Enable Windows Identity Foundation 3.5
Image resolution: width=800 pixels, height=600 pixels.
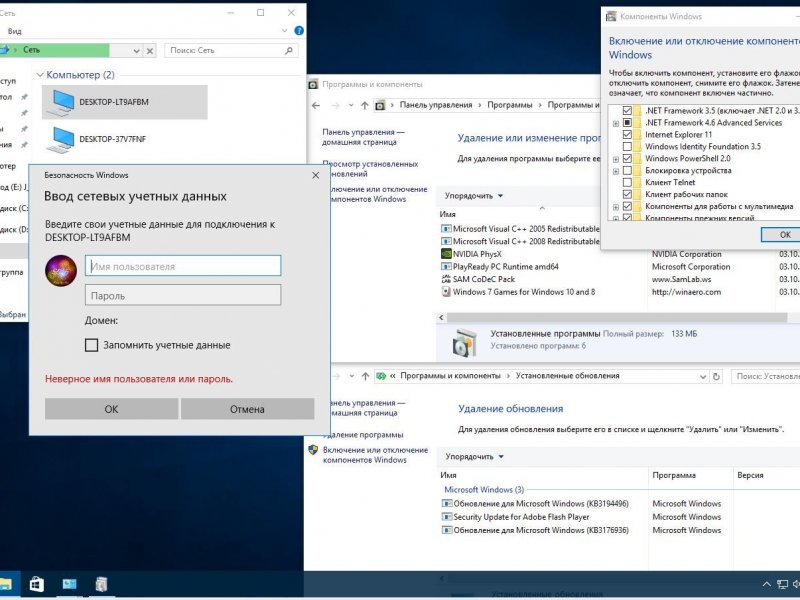tap(628, 146)
